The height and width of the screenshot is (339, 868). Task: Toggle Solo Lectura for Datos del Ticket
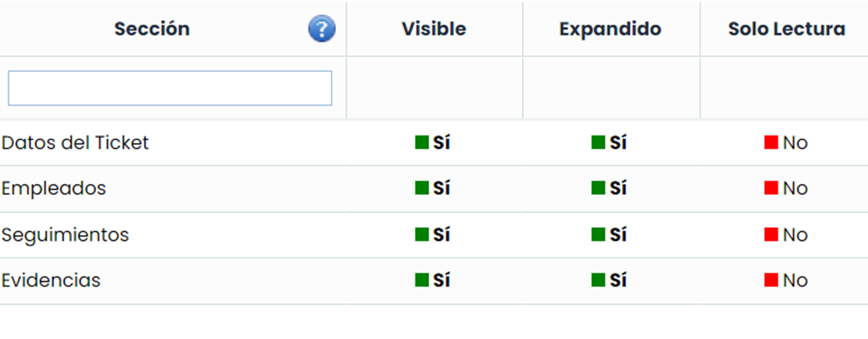click(785, 143)
